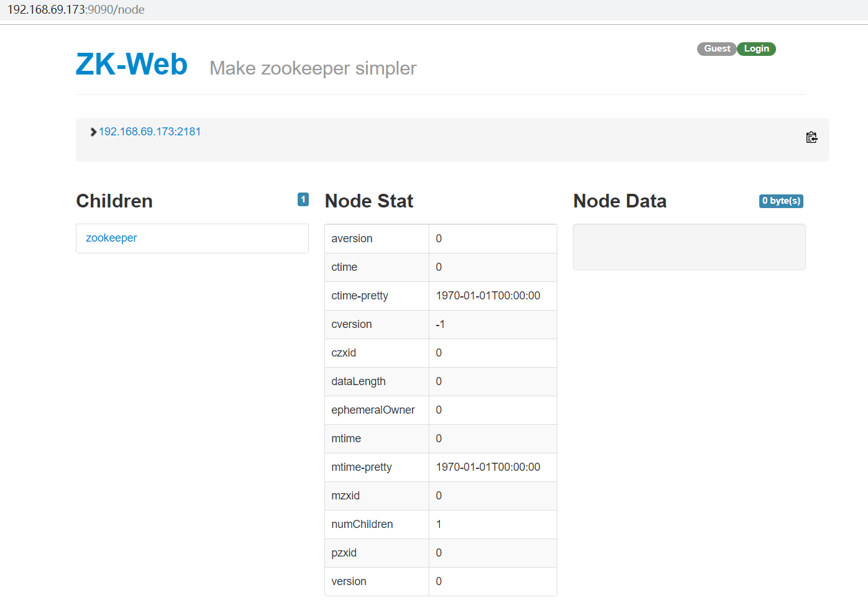868x600 pixels.
Task: Select the czxid label
Action: point(344,353)
